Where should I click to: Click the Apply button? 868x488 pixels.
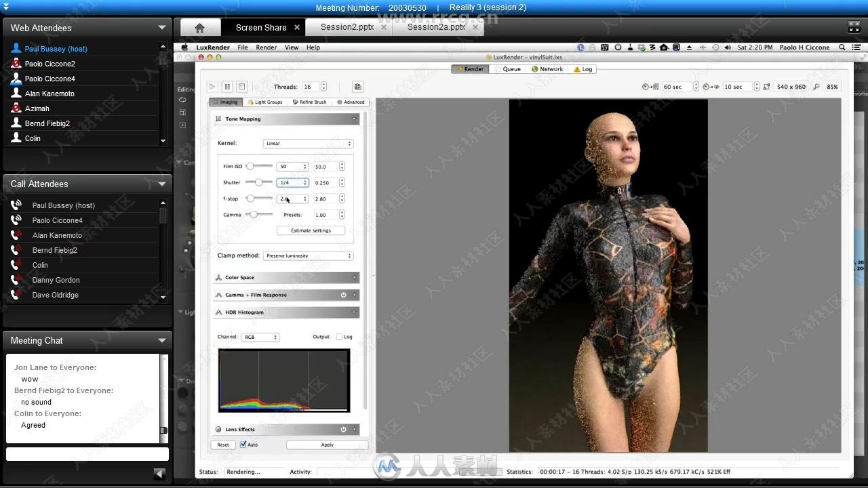pyautogui.click(x=327, y=445)
